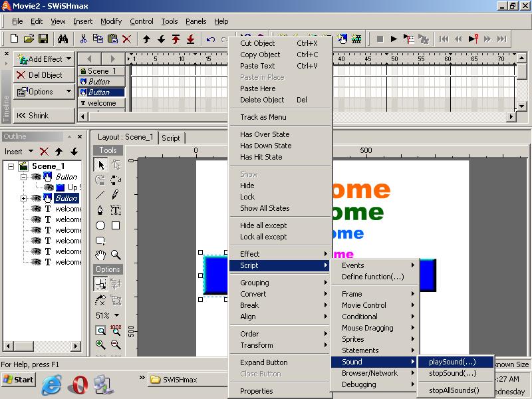
Task: Open the File menu
Action: pyautogui.click(x=17, y=21)
